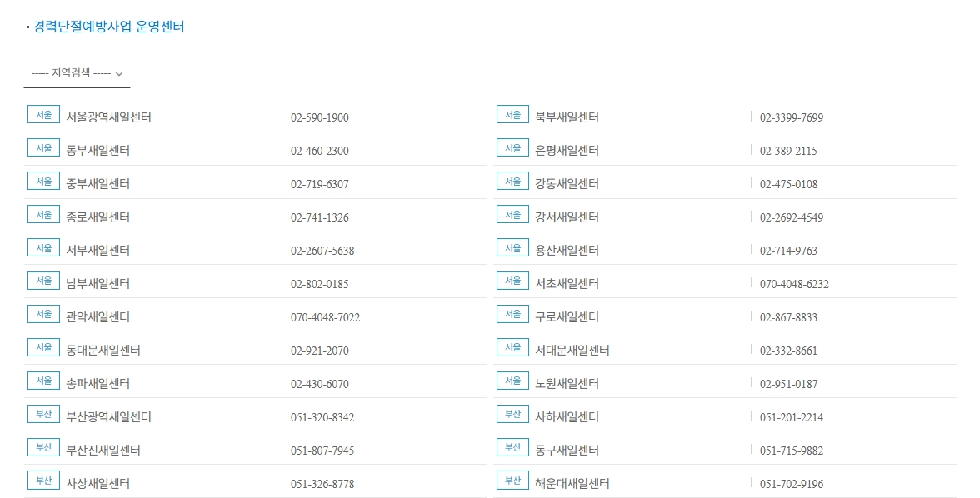Click the 경력단절예방사업 운영센터 heading

pos(109,27)
